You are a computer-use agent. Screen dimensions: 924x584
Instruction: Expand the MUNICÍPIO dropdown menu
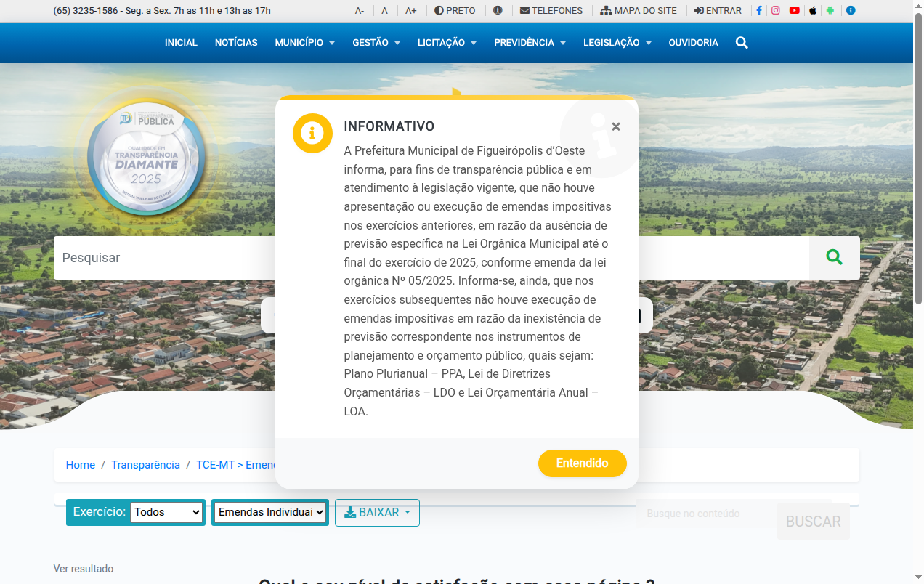tap(305, 43)
